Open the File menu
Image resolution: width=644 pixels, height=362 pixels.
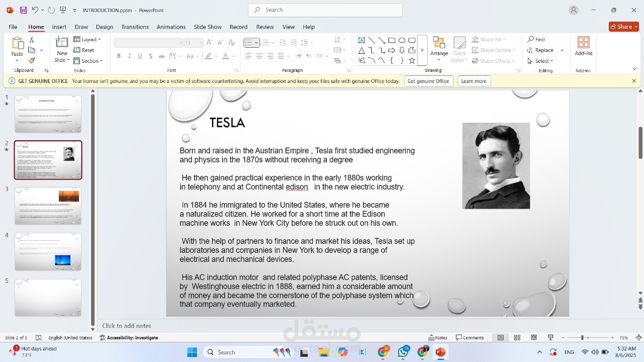coord(13,27)
